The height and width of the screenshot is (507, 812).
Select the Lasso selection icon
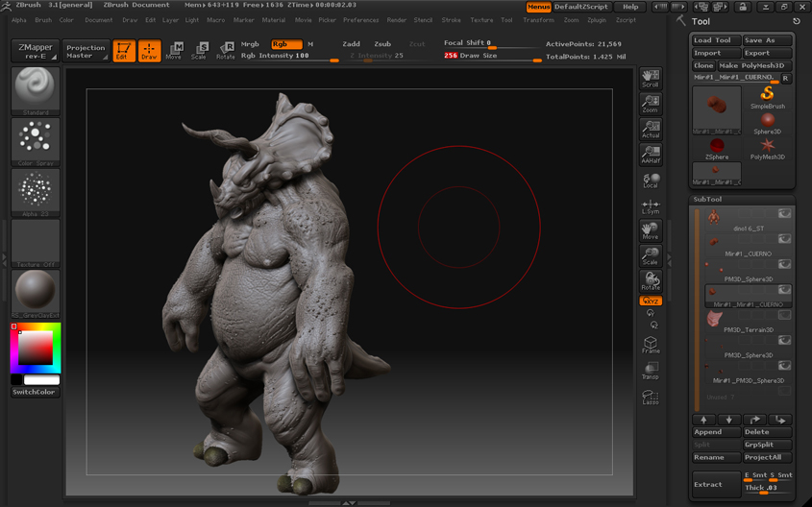coord(651,398)
